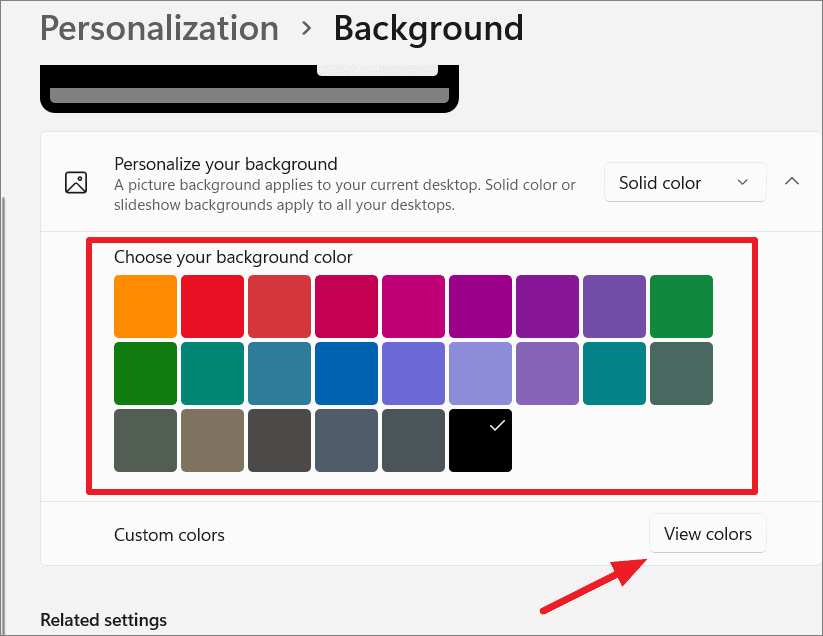Screen dimensions: 823x636
Task: Pick the green swatch ending the first row
Action: (x=681, y=306)
